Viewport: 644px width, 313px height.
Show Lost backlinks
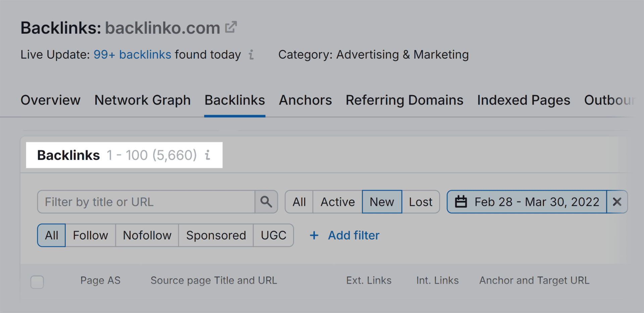pyautogui.click(x=420, y=201)
